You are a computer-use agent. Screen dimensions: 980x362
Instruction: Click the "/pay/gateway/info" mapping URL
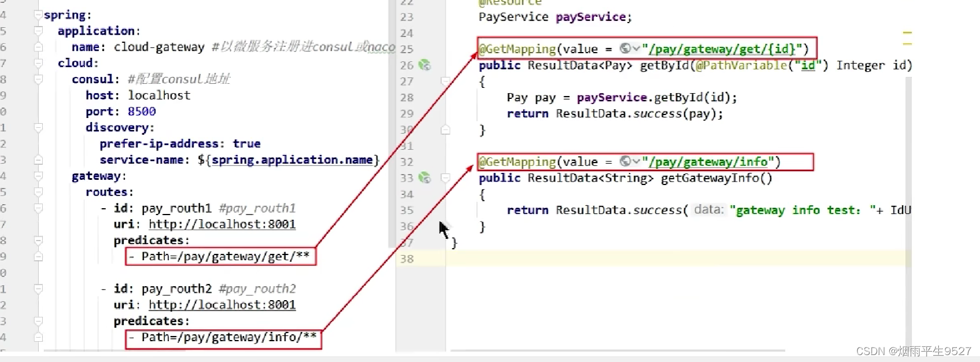point(709,161)
